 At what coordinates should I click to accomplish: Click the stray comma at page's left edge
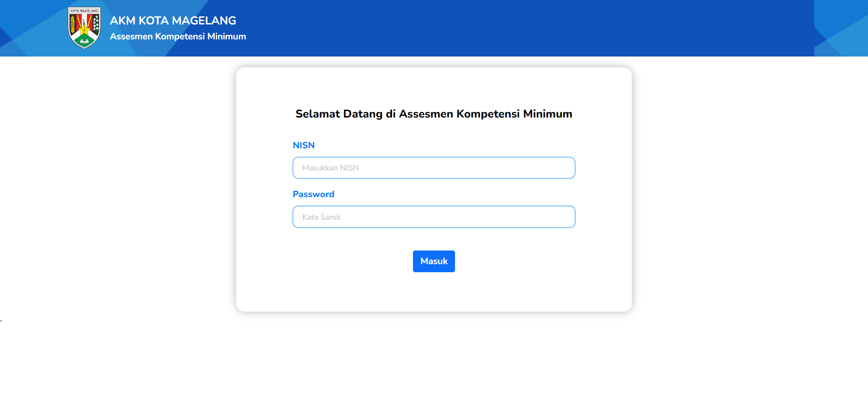pyautogui.click(x=1, y=320)
